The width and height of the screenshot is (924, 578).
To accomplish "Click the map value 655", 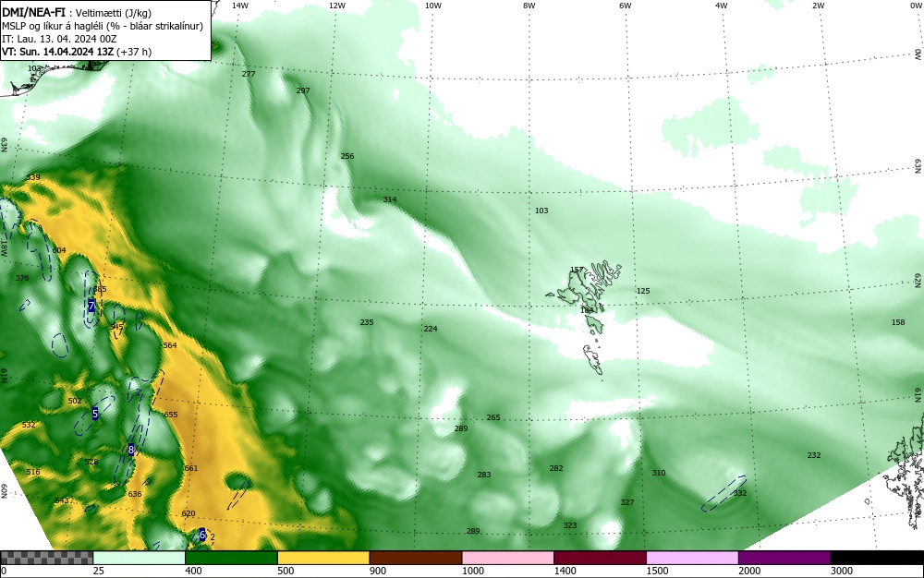I will tap(171, 415).
